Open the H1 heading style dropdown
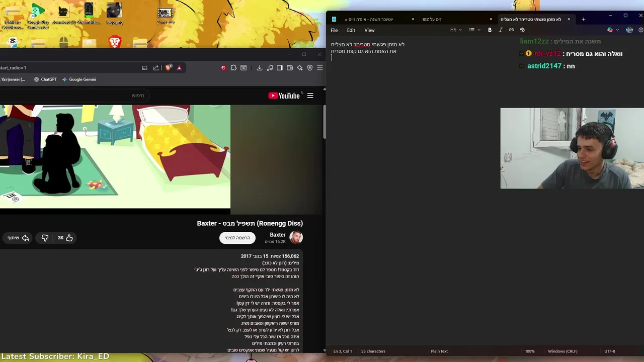 (x=455, y=30)
